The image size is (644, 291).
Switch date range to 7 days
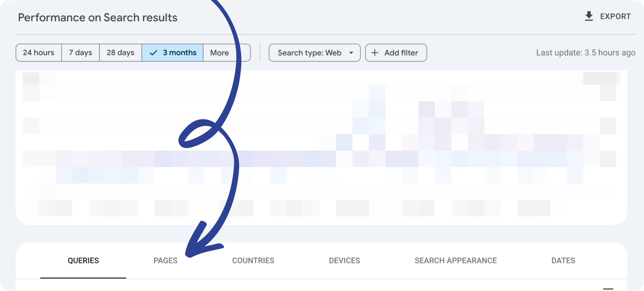[x=80, y=53]
